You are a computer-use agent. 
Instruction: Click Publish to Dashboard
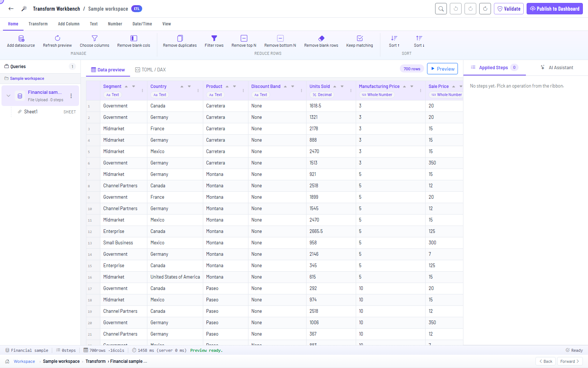tap(555, 9)
